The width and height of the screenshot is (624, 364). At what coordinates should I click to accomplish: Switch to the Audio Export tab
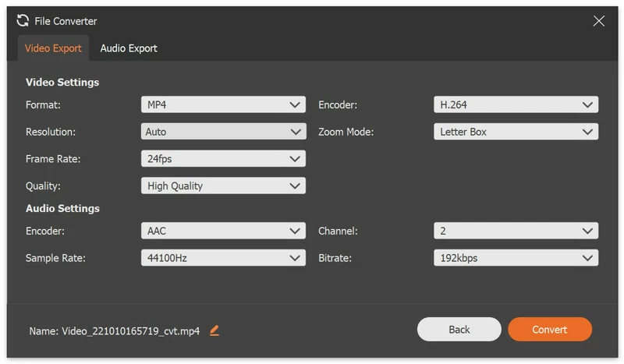pyautogui.click(x=129, y=48)
